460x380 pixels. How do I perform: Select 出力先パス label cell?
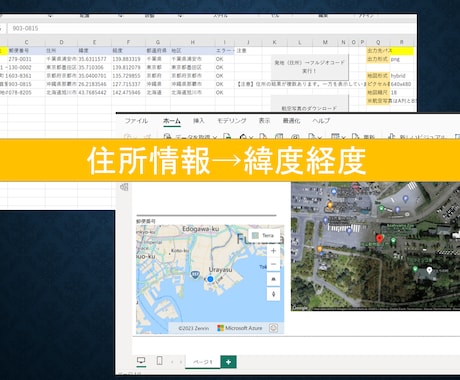coord(378,51)
